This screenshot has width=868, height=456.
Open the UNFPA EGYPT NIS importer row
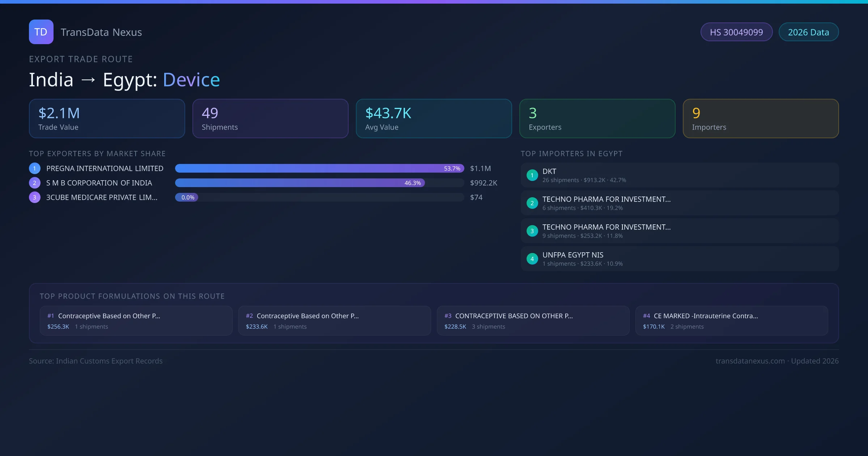[679, 259]
